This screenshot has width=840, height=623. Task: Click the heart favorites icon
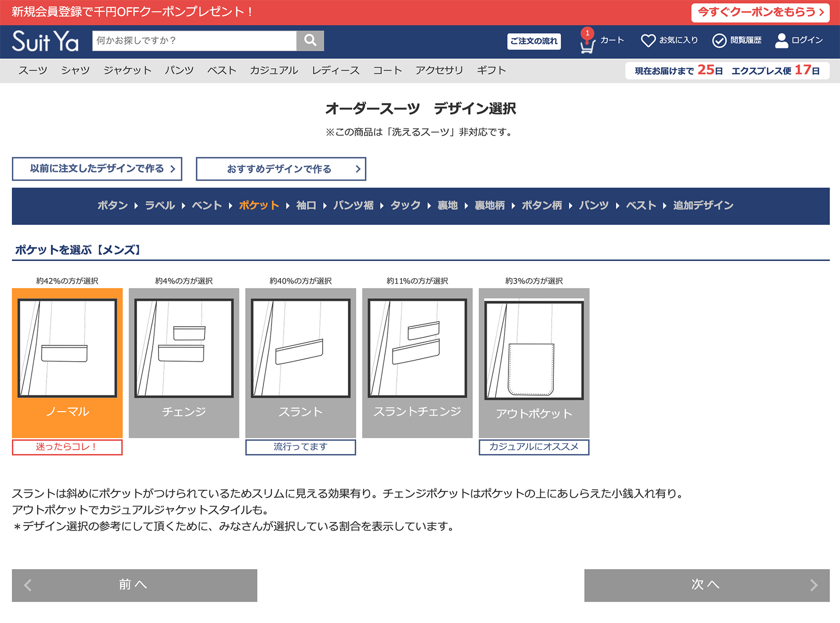click(x=648, y=41)
